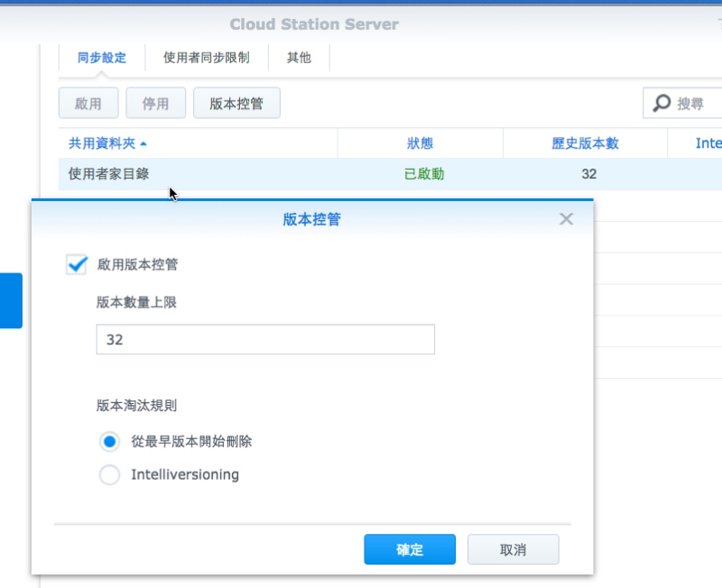Open the 其他 tab
722x588 pixels.
click(299, 58)
